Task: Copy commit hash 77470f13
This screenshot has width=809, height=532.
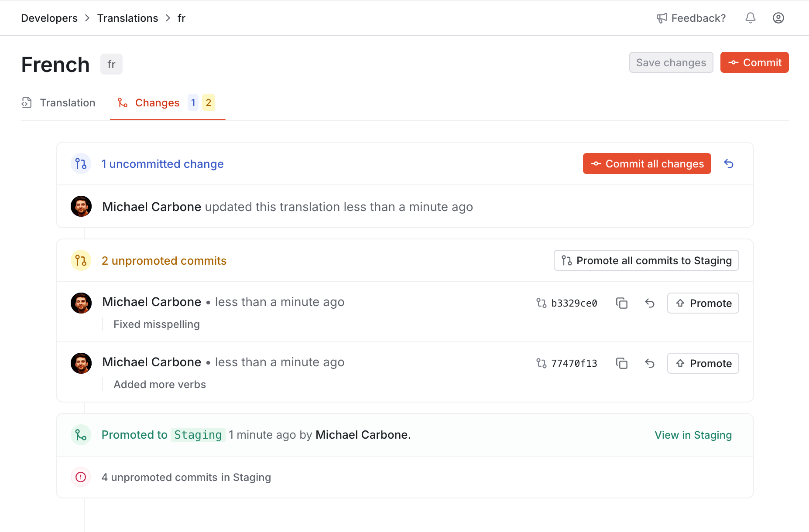Action: click(621, 363)
